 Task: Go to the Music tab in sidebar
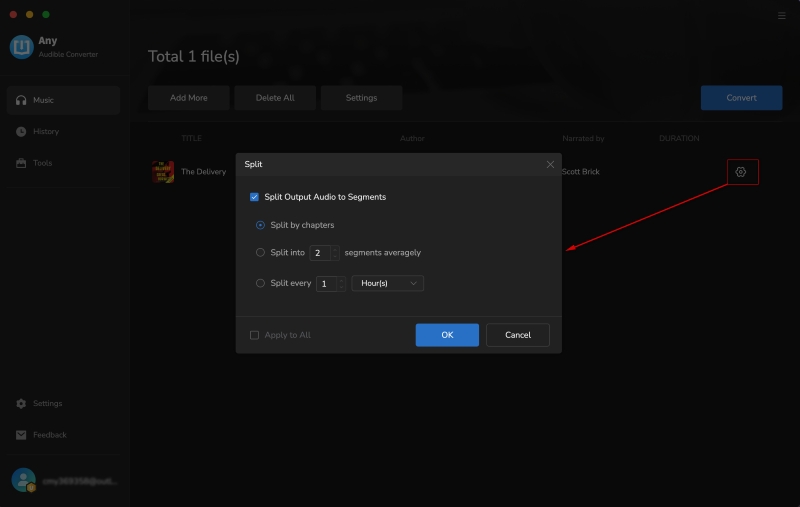(64, 100)
